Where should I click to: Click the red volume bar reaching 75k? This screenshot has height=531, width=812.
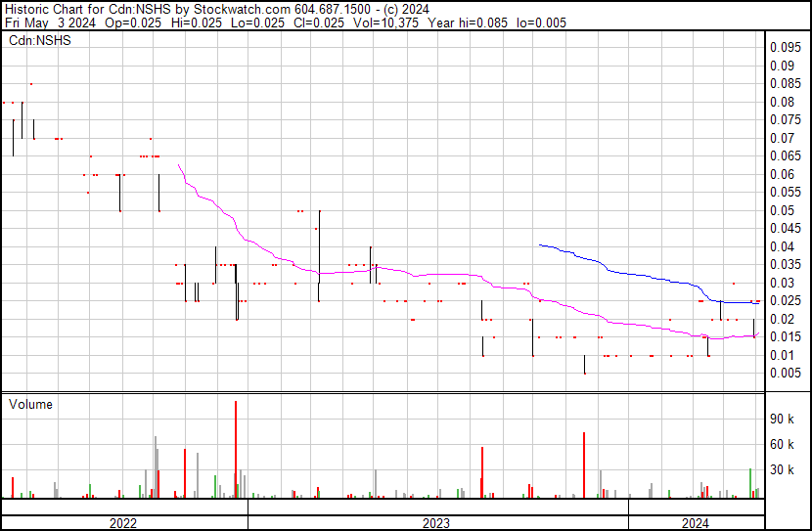(x=584, y=465)
